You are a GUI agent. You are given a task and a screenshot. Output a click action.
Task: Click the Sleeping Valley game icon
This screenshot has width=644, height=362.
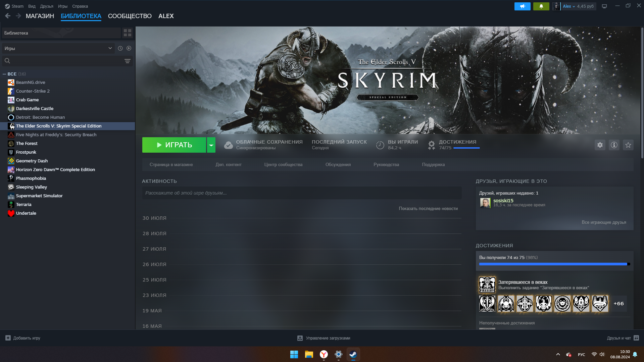pos(11,187)
